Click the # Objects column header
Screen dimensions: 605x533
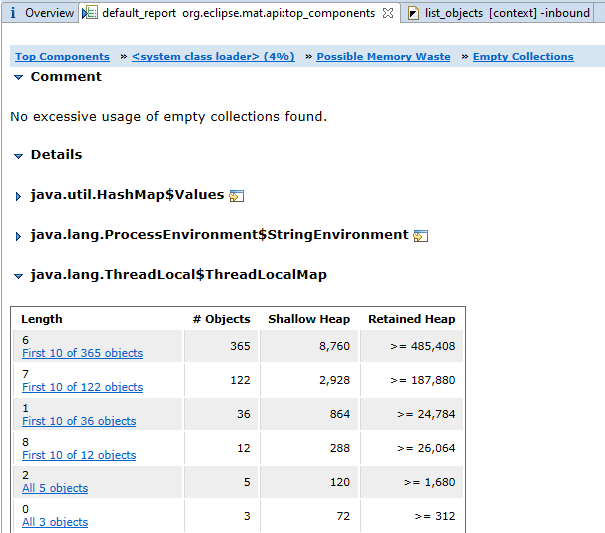(x=221, y=319)
